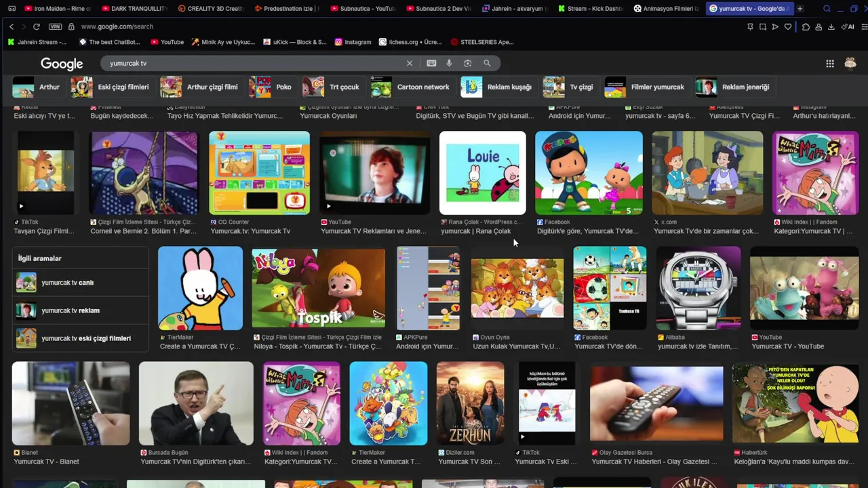
Task: Open the AI assistant button in toolbar
Action: (x=848, y=26)
